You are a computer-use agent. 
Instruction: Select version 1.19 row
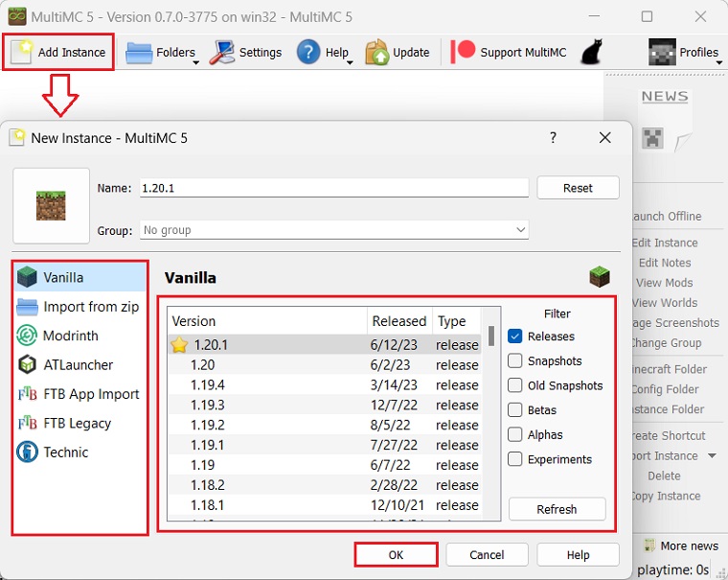click(325, 465)
